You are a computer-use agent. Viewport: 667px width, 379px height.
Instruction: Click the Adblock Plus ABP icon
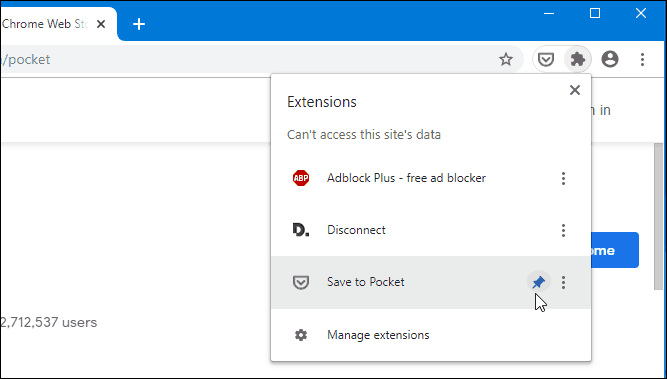pos(301,178)
